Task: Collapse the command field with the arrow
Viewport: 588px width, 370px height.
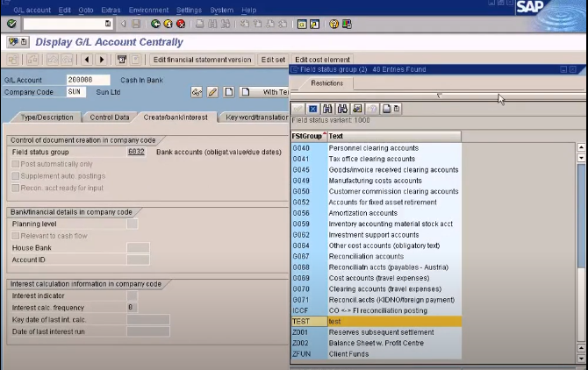Action: pyautogui.click(x=124, y=24)
